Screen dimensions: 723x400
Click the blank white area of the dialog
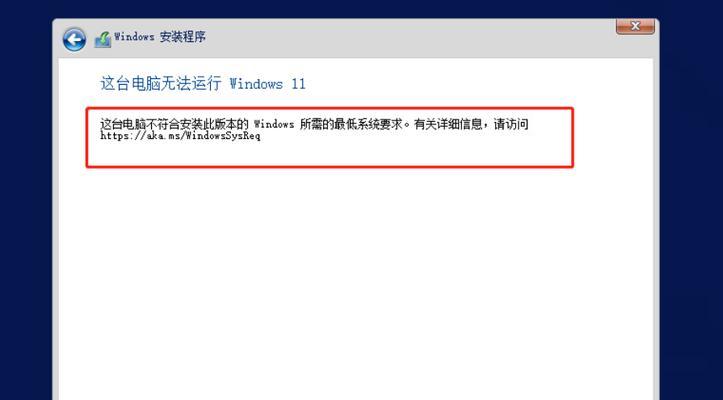point(355,277)
